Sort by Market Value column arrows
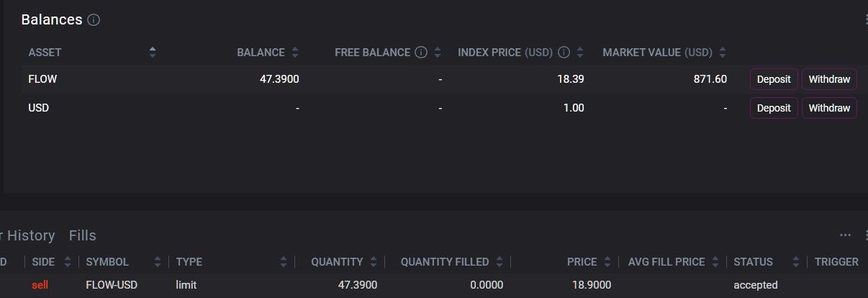Screen dimensions: 868x298 723,53
